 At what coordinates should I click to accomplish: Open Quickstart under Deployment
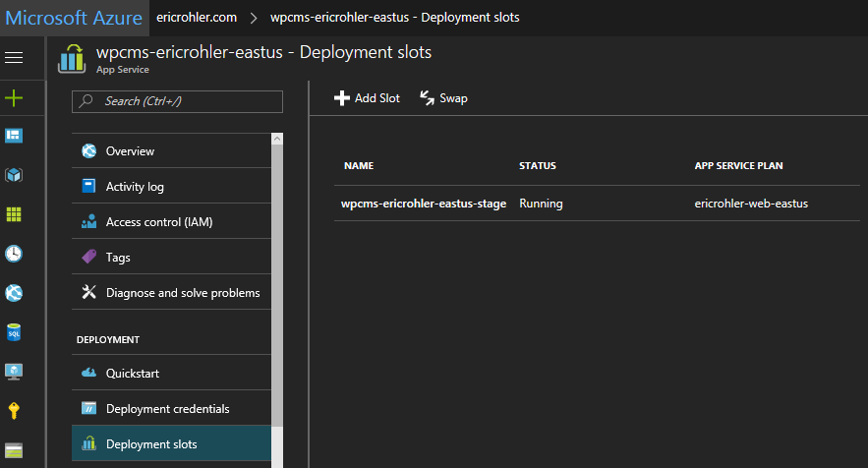tap(172, 373)
